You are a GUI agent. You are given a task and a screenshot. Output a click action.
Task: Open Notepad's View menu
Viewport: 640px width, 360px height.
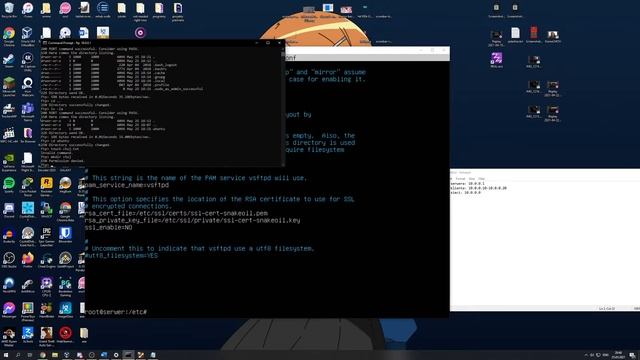472,179
